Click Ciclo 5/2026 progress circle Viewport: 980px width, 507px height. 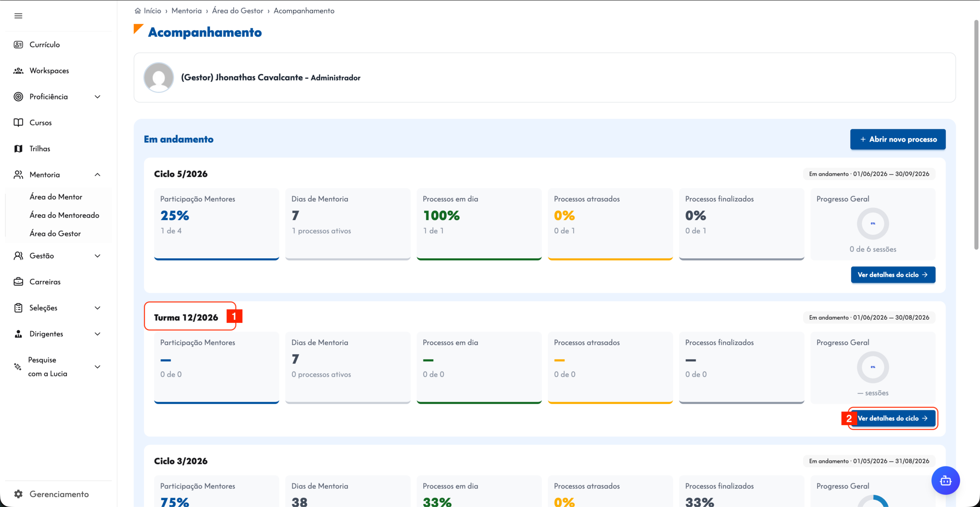(872, 223)
